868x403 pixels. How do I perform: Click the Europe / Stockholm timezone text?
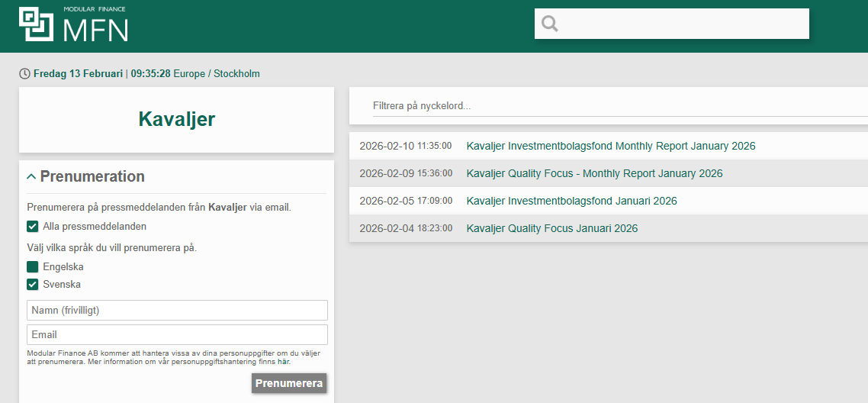pos(217,73)
